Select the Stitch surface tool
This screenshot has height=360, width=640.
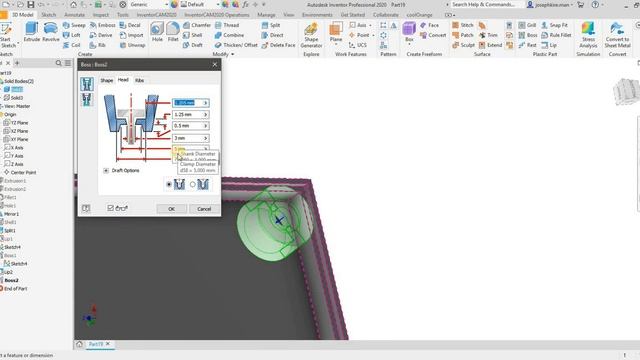pyautogui.click(x=462, y=25)
